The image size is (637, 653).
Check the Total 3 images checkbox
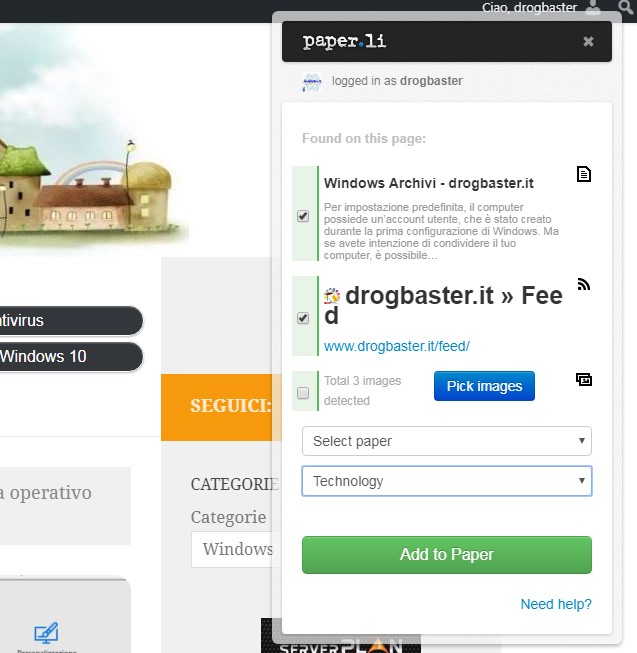click(x=303, y=393)
